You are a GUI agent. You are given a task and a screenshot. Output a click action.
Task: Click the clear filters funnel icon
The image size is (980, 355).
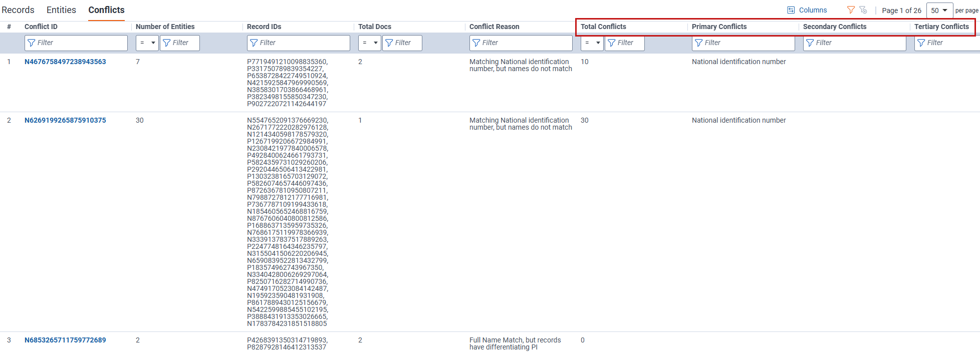click(863, 10)
